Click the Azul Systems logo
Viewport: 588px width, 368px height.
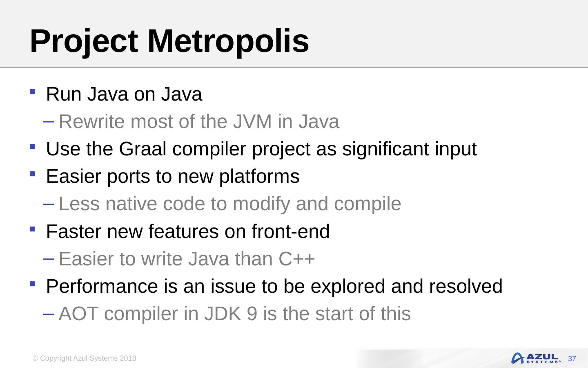535,358
